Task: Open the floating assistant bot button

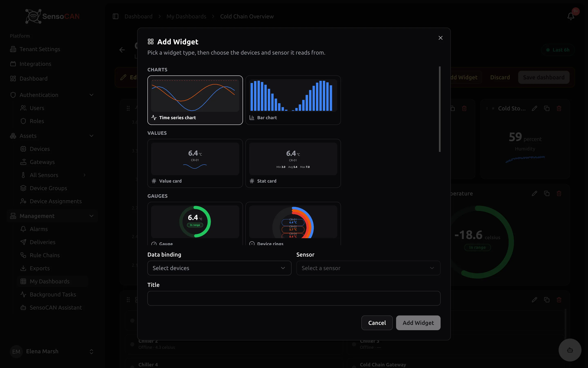Action: pos(570,350)
